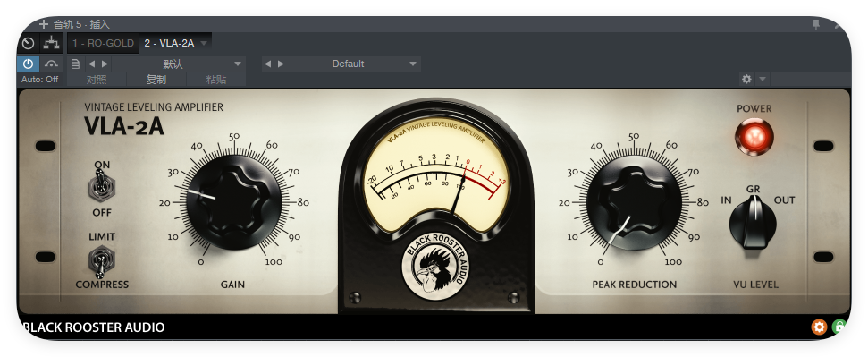Switch to the 1 - RO-GOLD tab

[x=103, y=43]
